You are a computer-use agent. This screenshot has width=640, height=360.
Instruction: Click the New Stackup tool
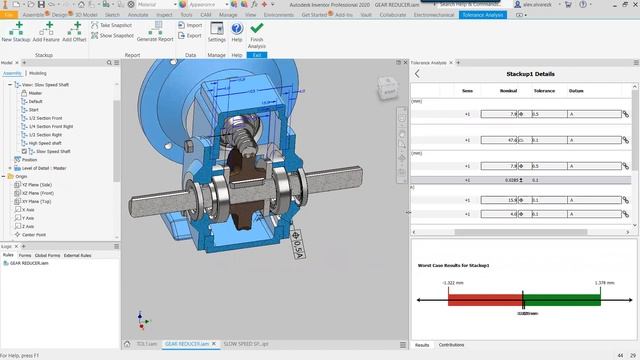tap(16, 32)
